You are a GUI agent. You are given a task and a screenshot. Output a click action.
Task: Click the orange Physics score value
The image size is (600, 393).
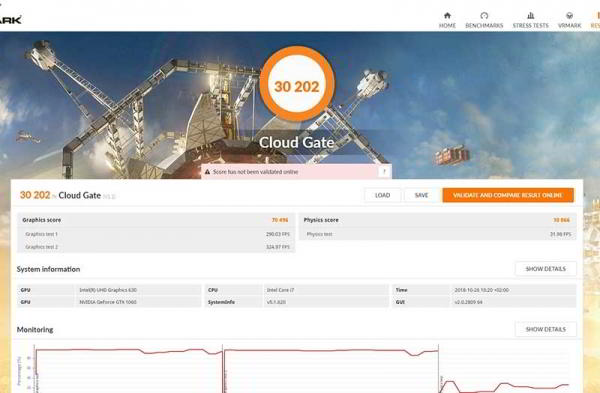[561, 220]
